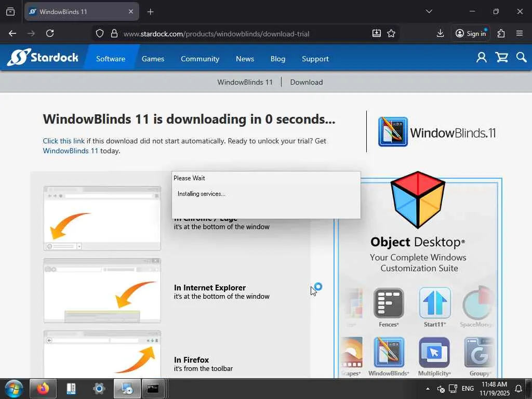Click 'Installing services...' status text
The image size is (532, 399).
coord(201,194)
